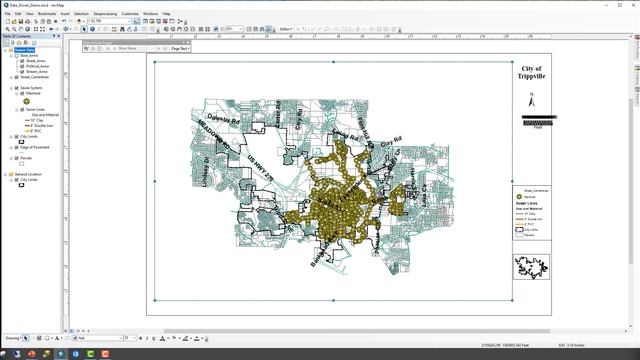Click the Find binoculars tool
Viewport: 640px width, 360px height.
pos(122,29)
